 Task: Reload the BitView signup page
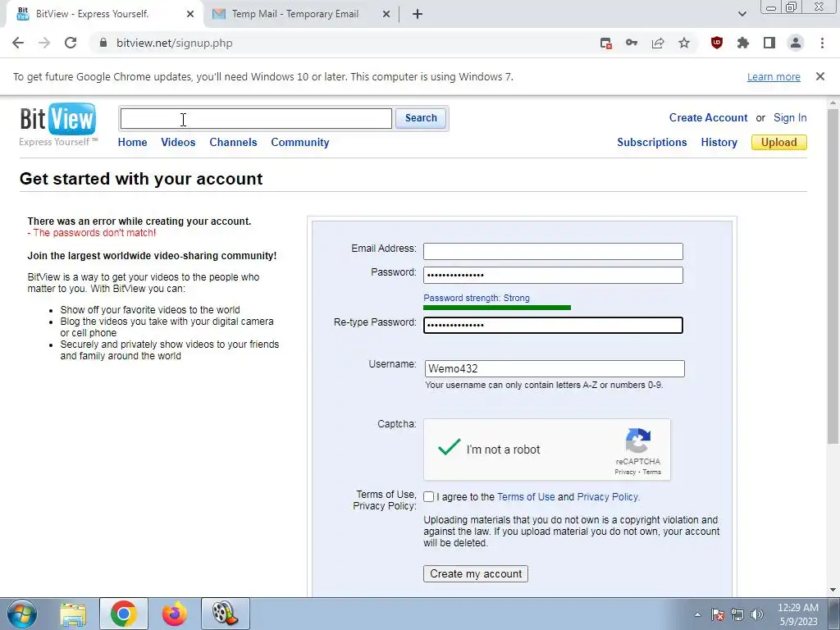(x=71, y=43)
